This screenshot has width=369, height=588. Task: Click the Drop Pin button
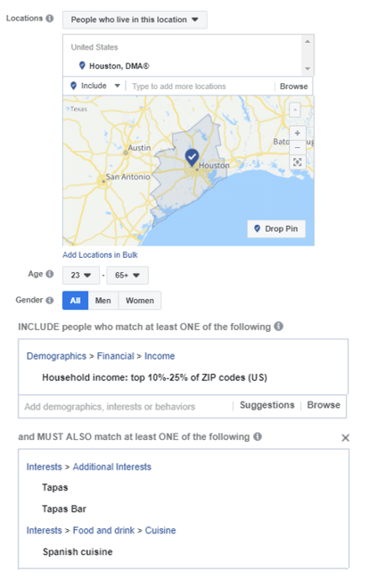point(276,228)
